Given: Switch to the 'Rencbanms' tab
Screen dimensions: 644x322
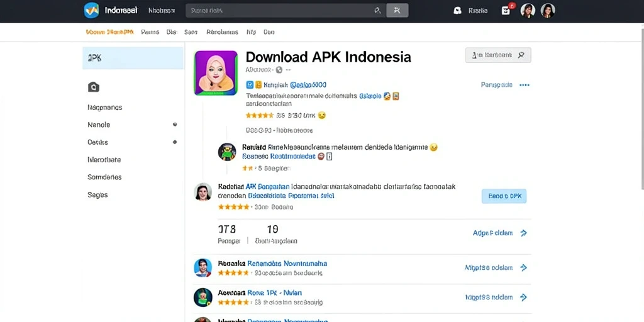Looking at the screenshot, I should click(222, 32).
